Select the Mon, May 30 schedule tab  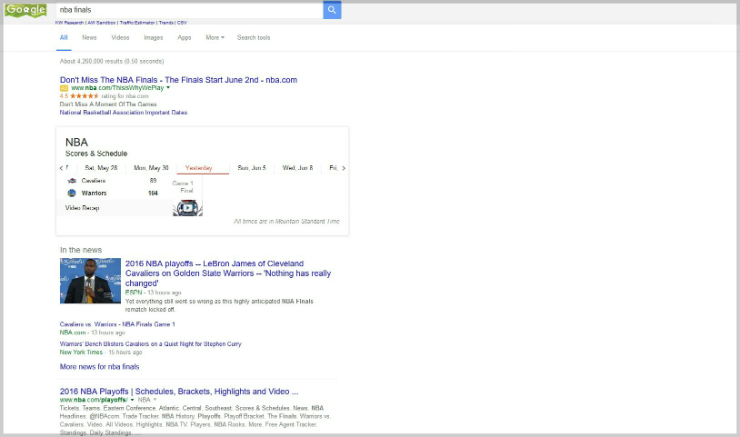[x=151, y=168]
